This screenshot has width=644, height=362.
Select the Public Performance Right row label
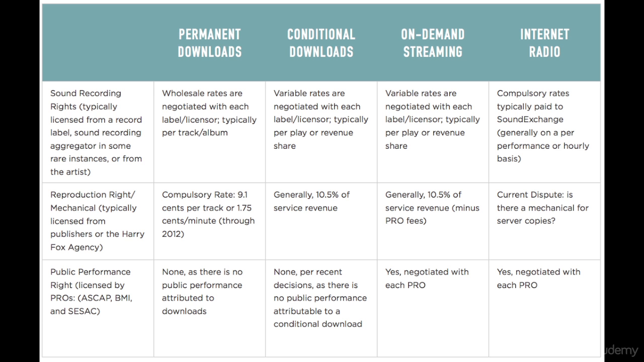click(x=91, y=291)
